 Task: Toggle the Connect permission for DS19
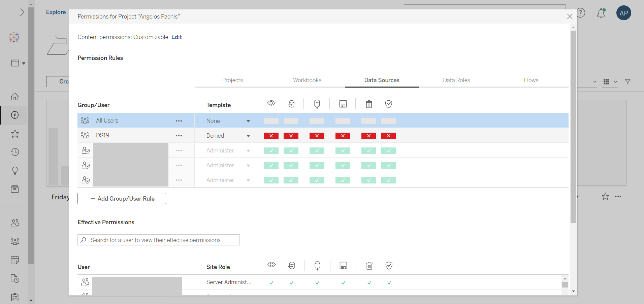pyautogui.click(x=291, y=136)
